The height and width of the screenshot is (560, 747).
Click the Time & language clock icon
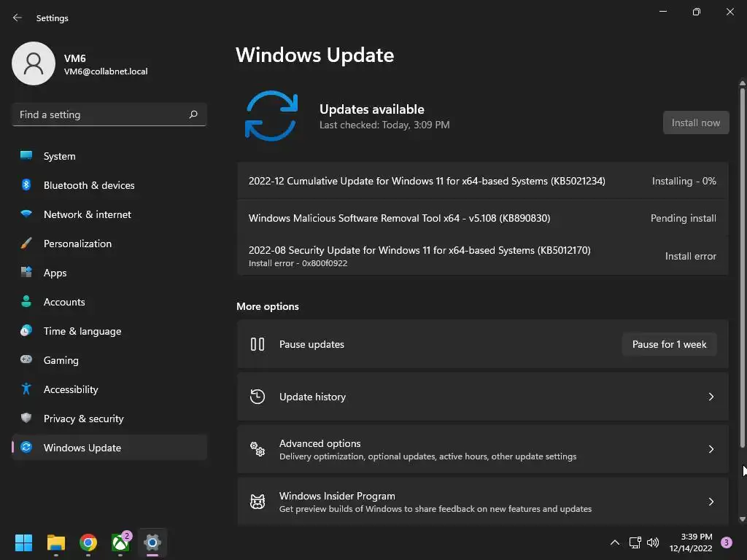[26, 330]
